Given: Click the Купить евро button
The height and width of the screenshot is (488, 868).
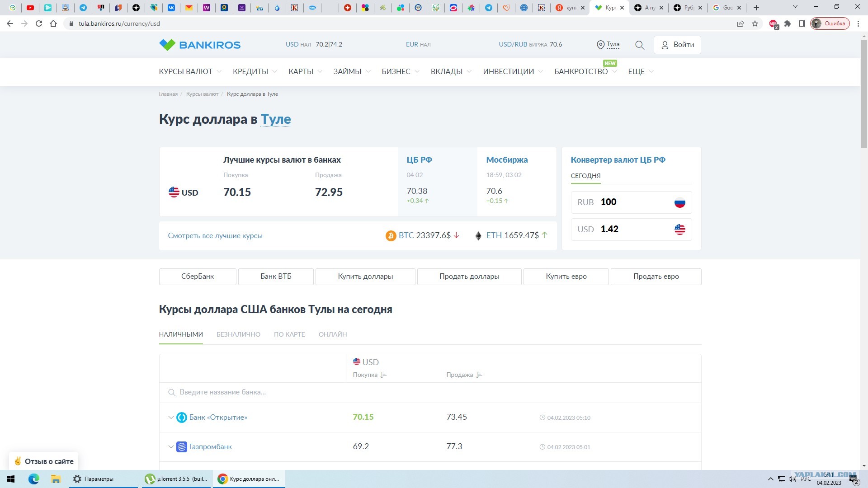Looking at the screenshot, I should coord(566,277).
